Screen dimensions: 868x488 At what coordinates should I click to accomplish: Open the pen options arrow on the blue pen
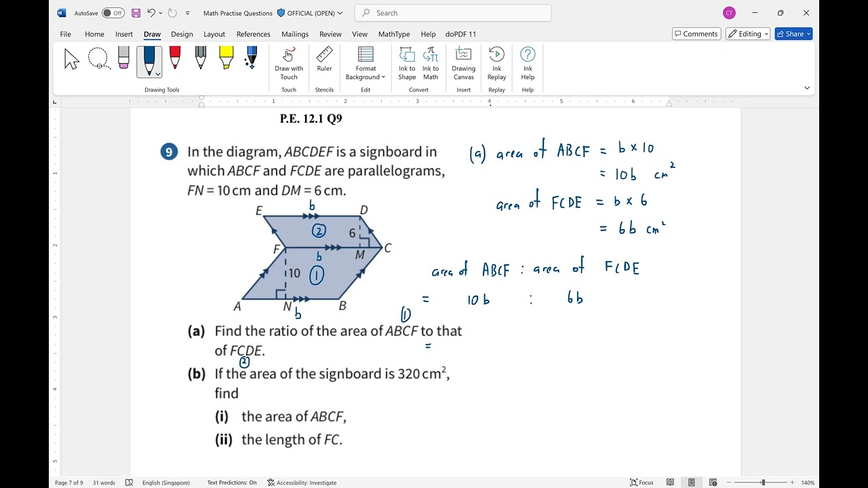[x=157, y=73]
